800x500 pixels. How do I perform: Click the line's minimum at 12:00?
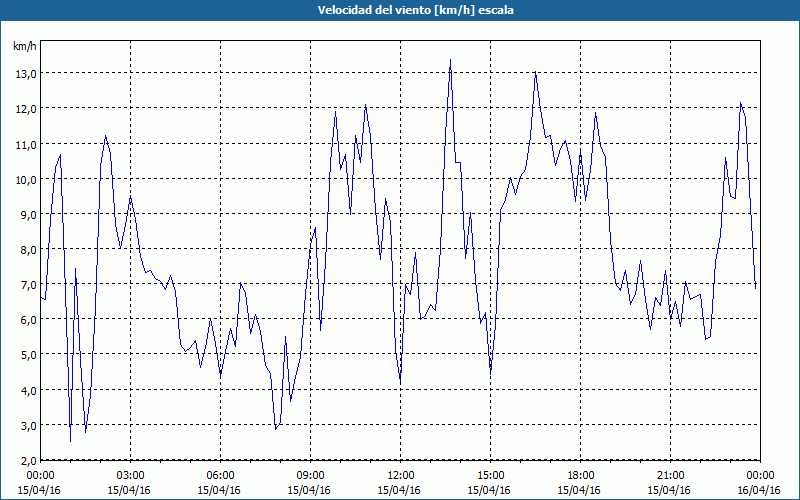[x=401, y=383]
